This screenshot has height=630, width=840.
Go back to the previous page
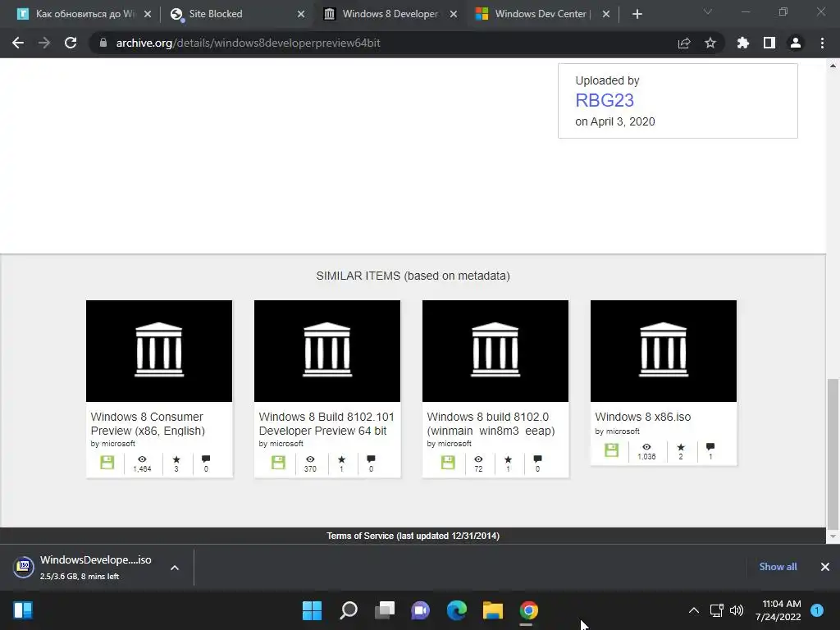click(x=18, y=43)
